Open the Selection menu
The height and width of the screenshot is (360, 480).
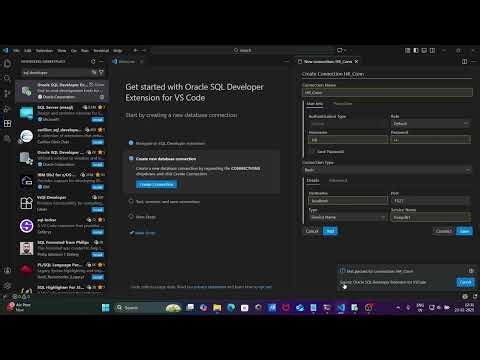[44, 51]
